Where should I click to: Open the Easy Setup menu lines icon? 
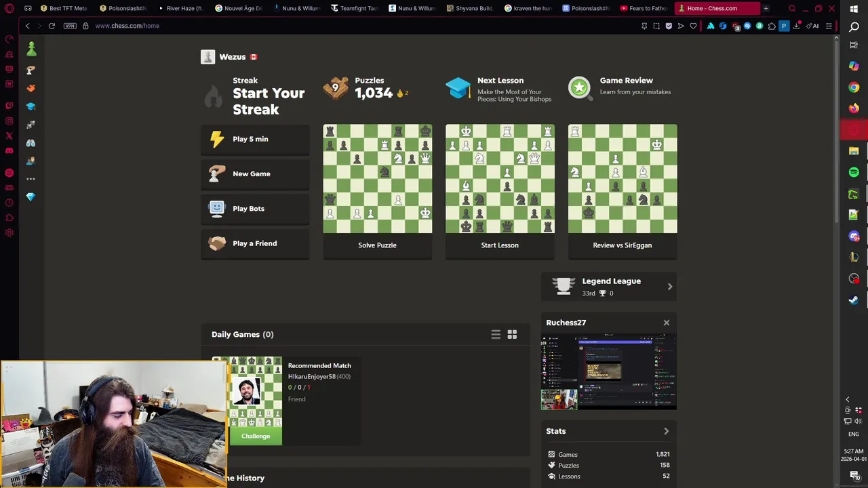tap(829, 26)
